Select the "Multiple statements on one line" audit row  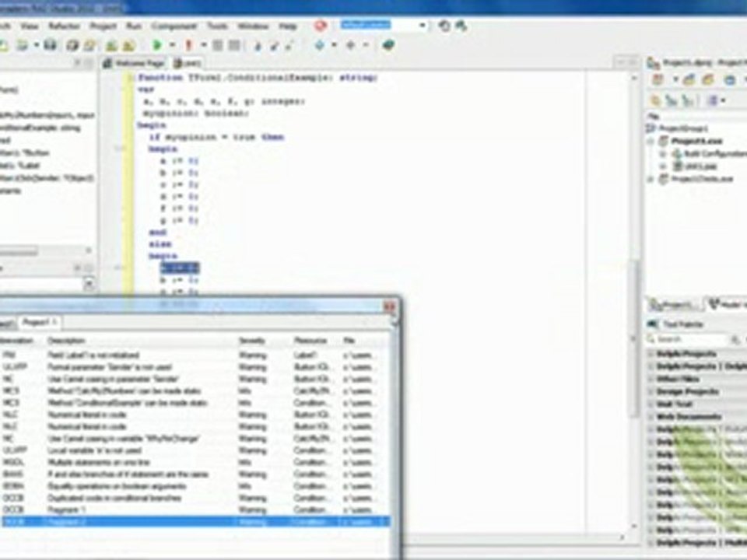pyautogui.click(x=195, y=462)
